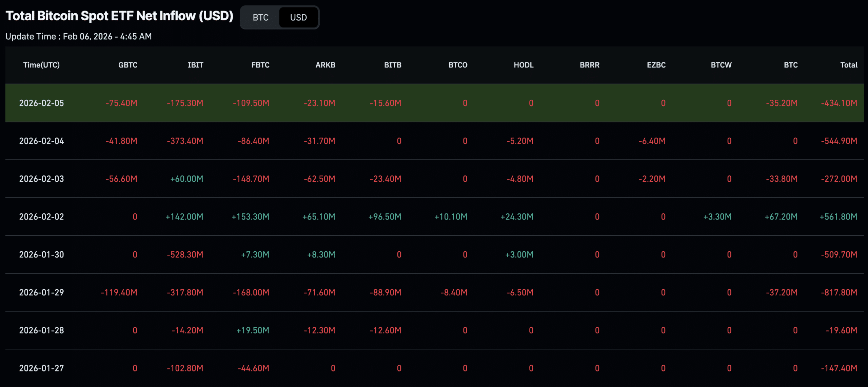Select the FBTC column header

(x=260, y=65)
